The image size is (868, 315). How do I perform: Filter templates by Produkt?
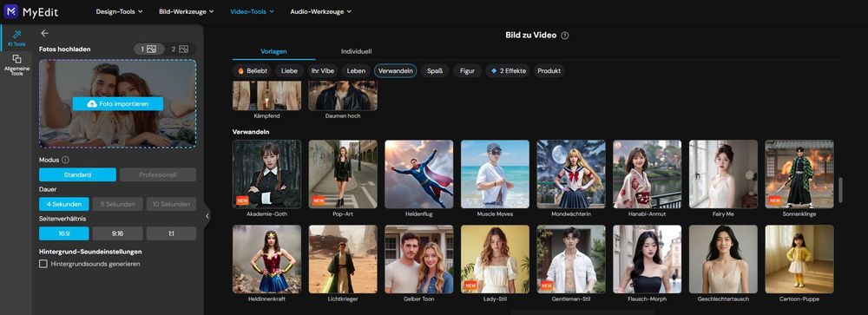pyautogui.click(x=549, y=71)
